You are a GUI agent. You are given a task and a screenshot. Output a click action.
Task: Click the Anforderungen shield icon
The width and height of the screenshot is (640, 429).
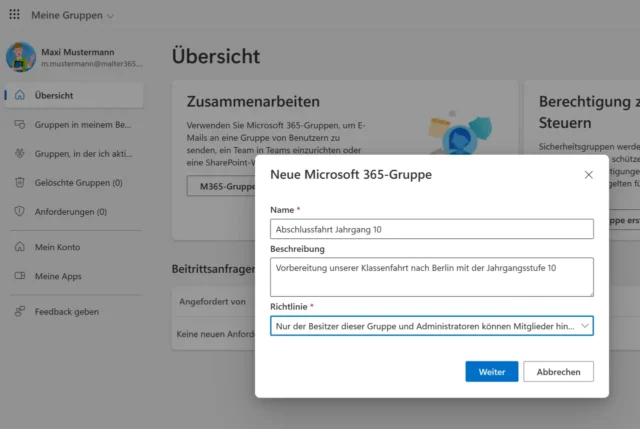click(x=19, y=212)
